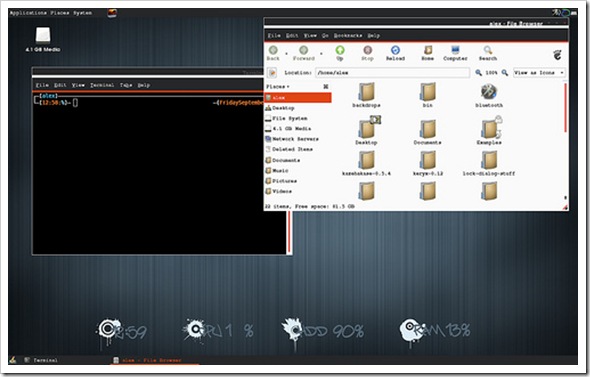Viewport: 590px width, 377px height.
Task: Click the panel launcher icon after System
Action: tap(112, 13)
